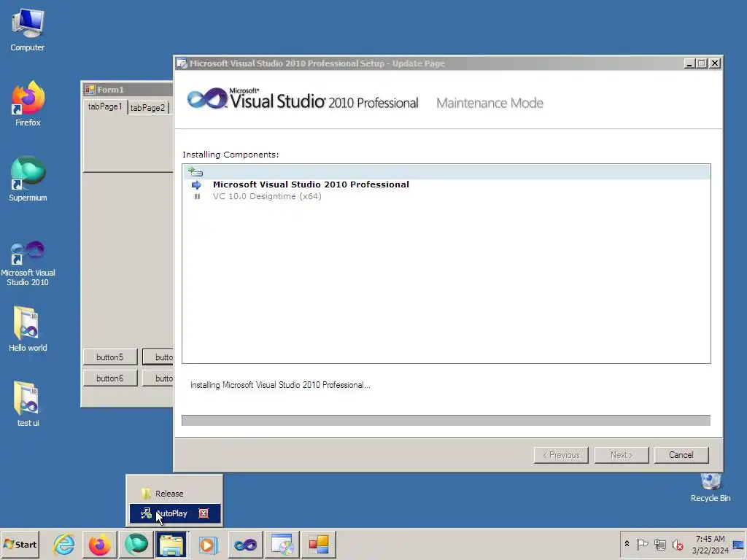Image resolution: width=747 pixels, height=560 pixels.
Task: Open Windows Media Player from the taskbar
Action: (208, 544)
